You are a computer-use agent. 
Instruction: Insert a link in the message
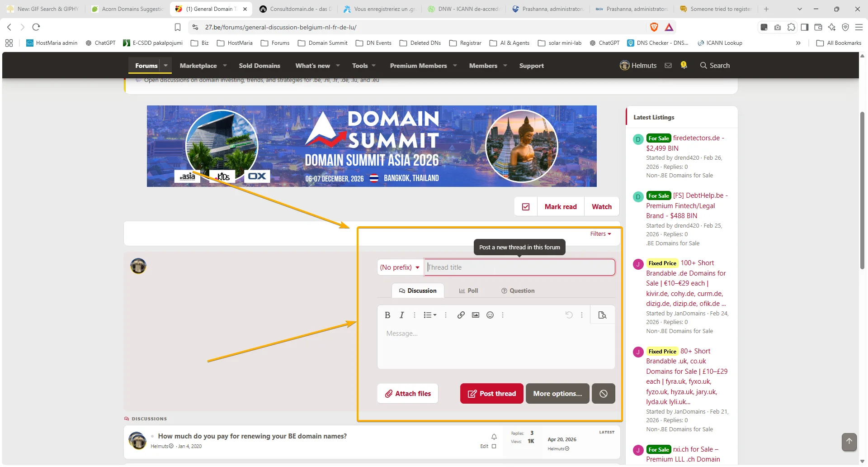[461, 315]
